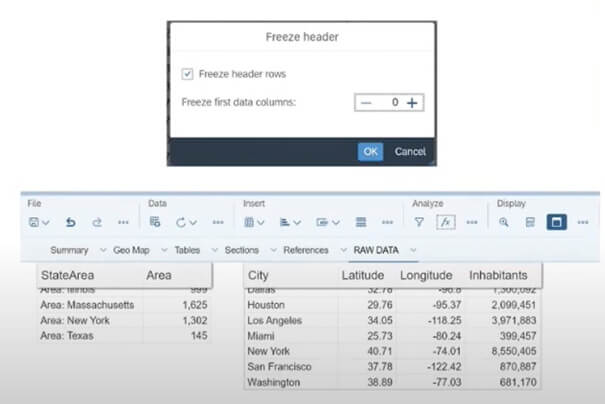Select the Area column header
Image resolution: width=605 pixels, height=404 pixels.
pos(159,275)
